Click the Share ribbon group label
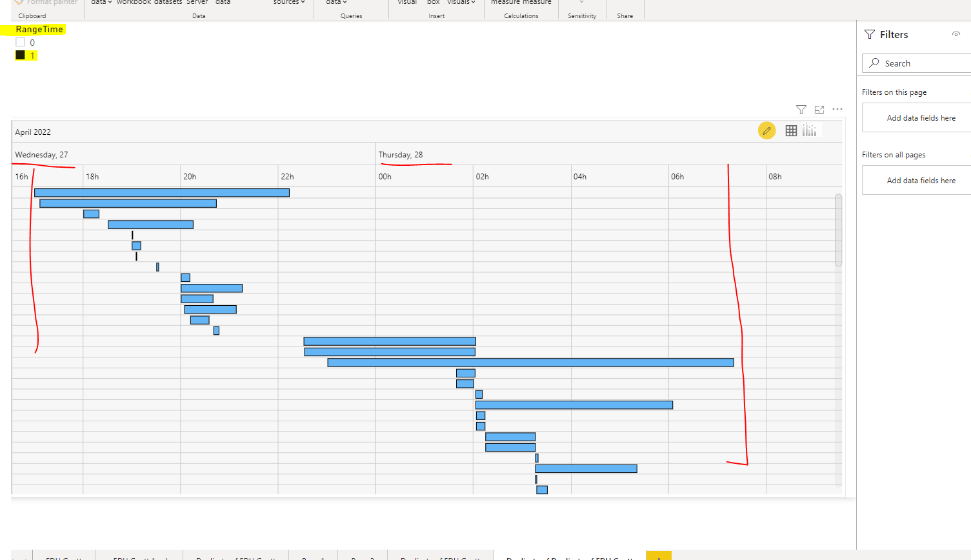971x560 pixels. [625, 15]
